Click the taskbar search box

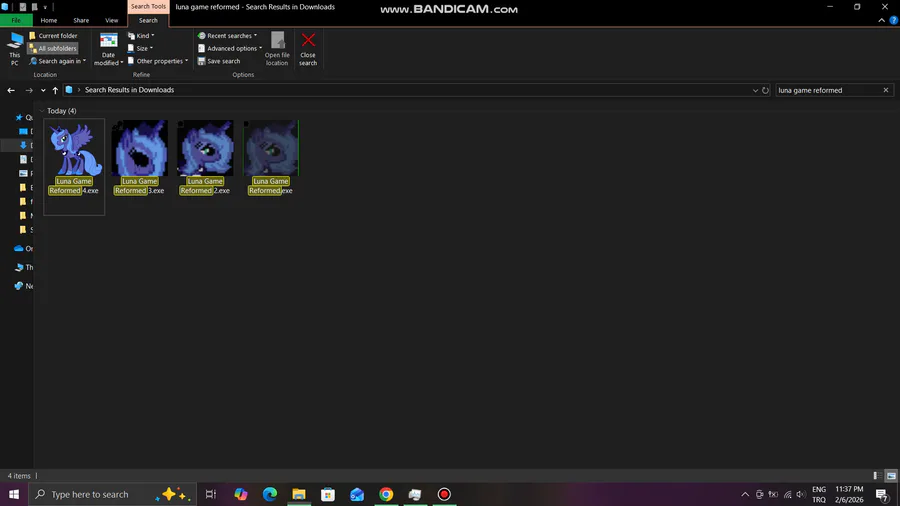click(x=112, y=494)
